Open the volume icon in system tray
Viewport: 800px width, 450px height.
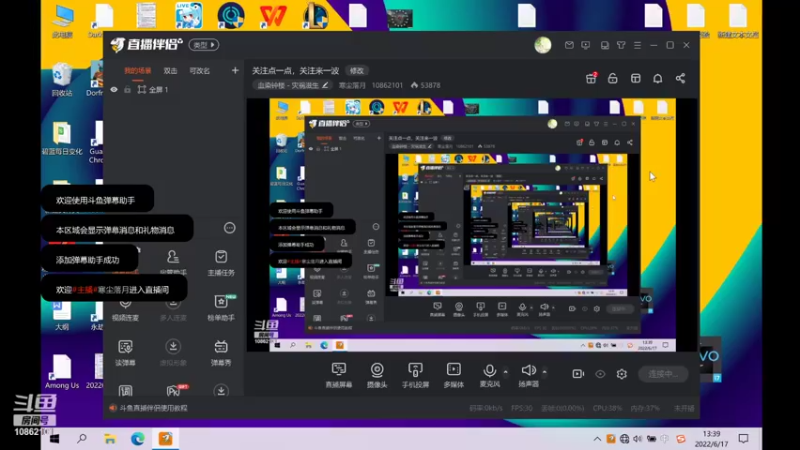638,439
